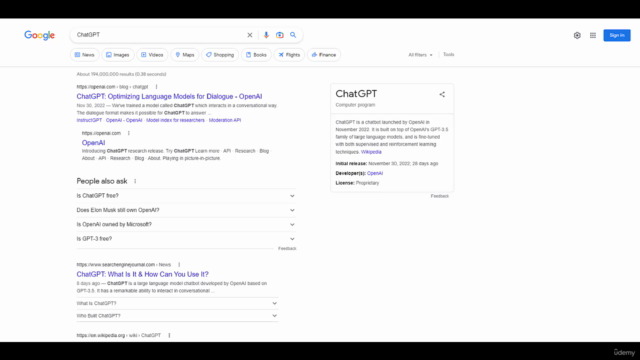
Task: Switch to Books results
Action: point(256,55)
